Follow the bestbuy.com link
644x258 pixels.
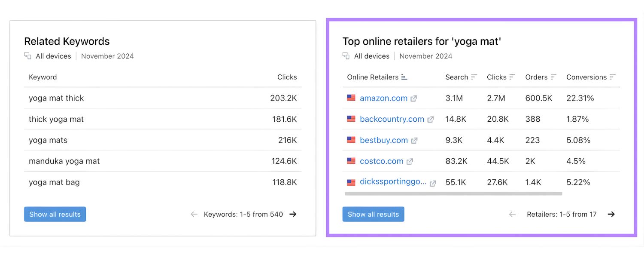tap(383, 140)
